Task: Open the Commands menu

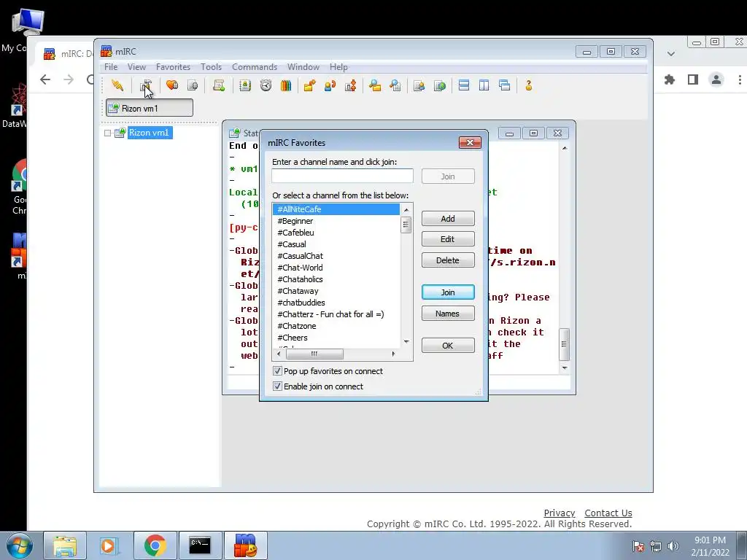Action: (255, 67)
